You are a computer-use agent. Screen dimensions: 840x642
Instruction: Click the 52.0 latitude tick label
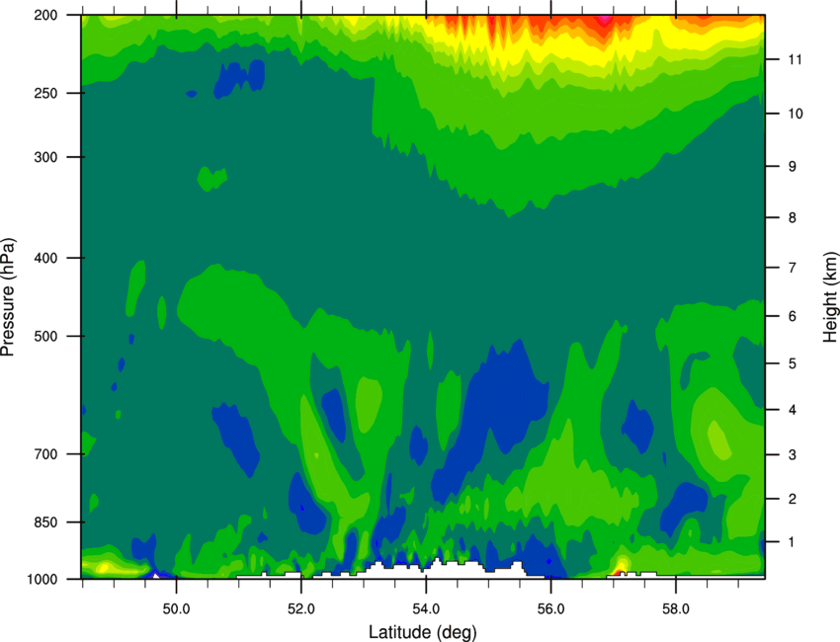[301, 609]
